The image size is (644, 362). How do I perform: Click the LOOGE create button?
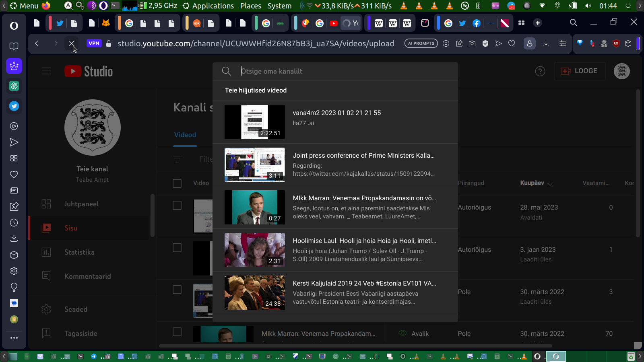click(x=579, y=71)
